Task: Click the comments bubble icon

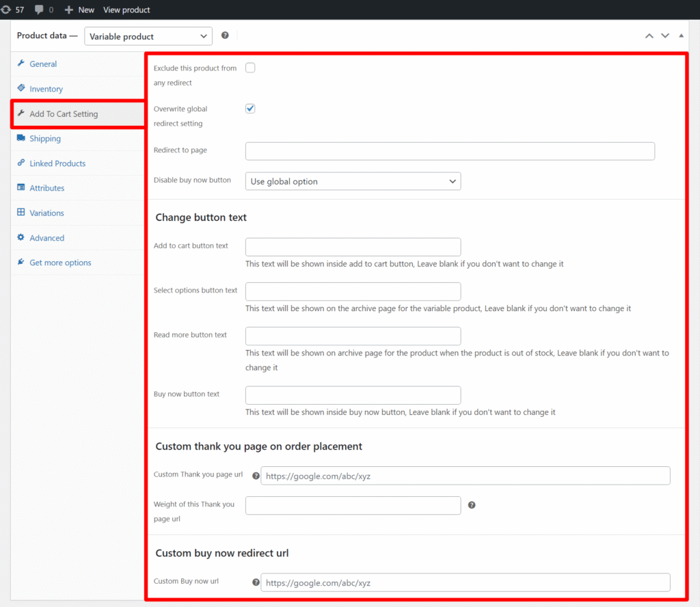Action: [x=39, y=10]
